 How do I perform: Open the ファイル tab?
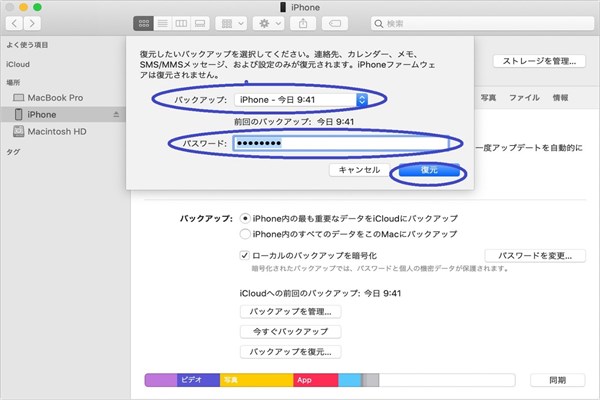click(524, 98)
